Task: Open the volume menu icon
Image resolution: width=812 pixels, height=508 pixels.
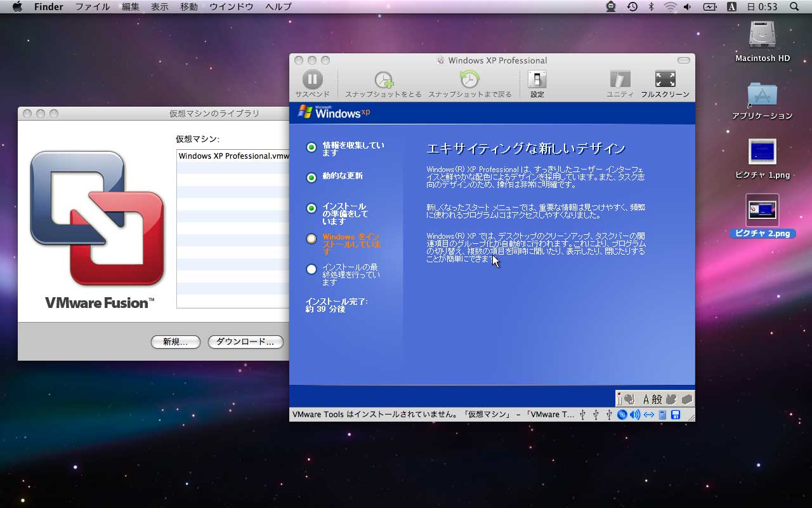Action: (688, 6)
